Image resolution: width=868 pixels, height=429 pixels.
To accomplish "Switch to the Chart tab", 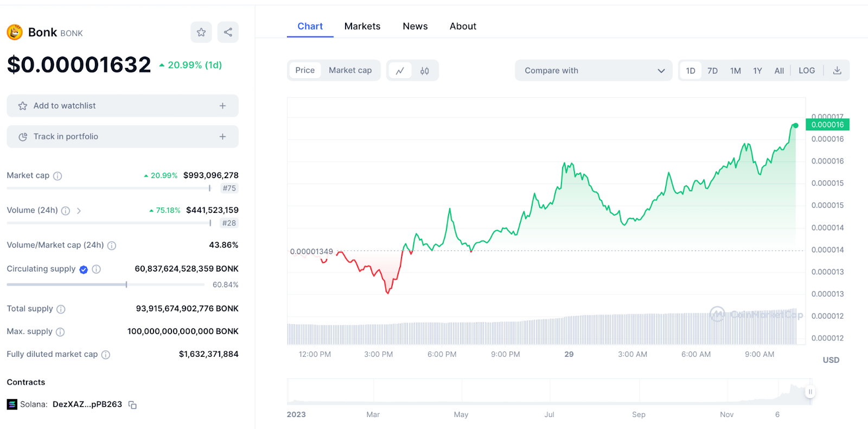I will point(310,26).
